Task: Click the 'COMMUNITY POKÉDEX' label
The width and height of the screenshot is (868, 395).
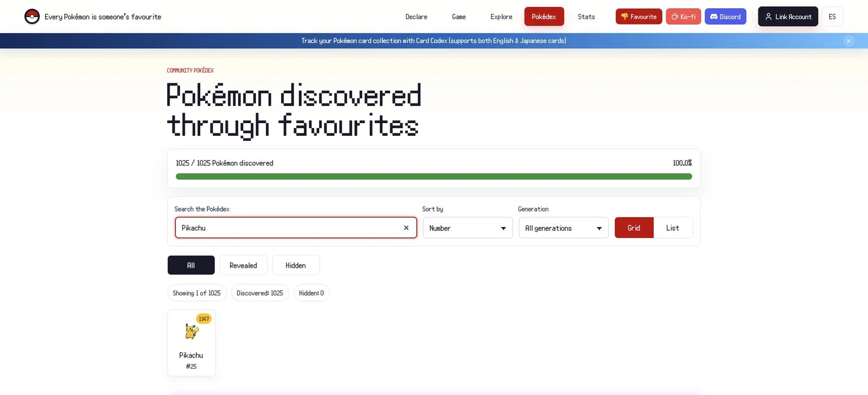Action: click(x=190, y=71)
